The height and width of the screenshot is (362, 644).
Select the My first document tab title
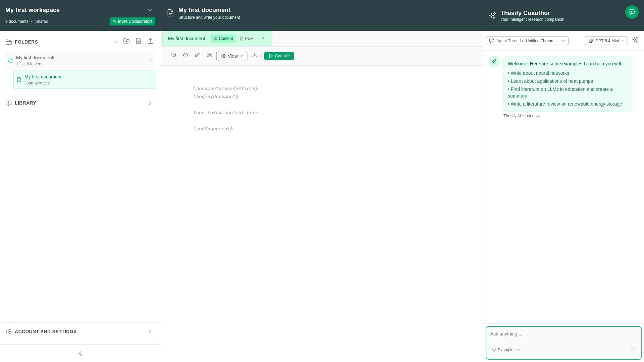pyautogui.click(x=186, y=39)
